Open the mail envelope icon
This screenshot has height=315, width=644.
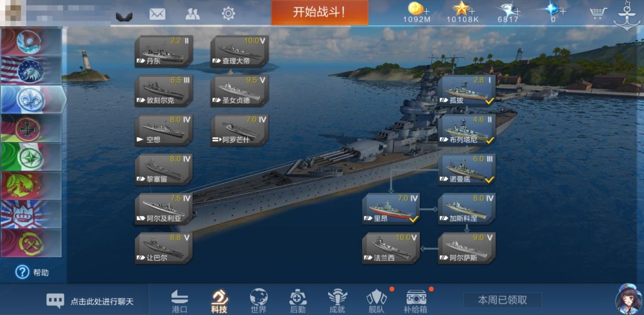pos(157,14)
